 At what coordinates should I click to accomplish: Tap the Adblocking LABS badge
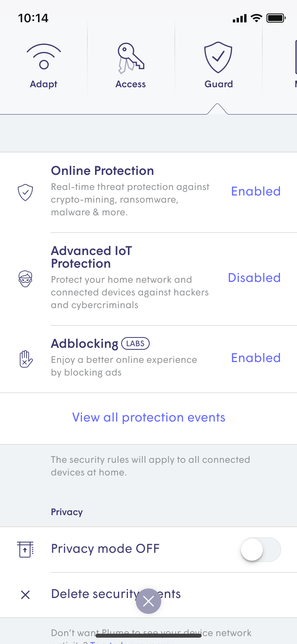(x=135, y=343)
